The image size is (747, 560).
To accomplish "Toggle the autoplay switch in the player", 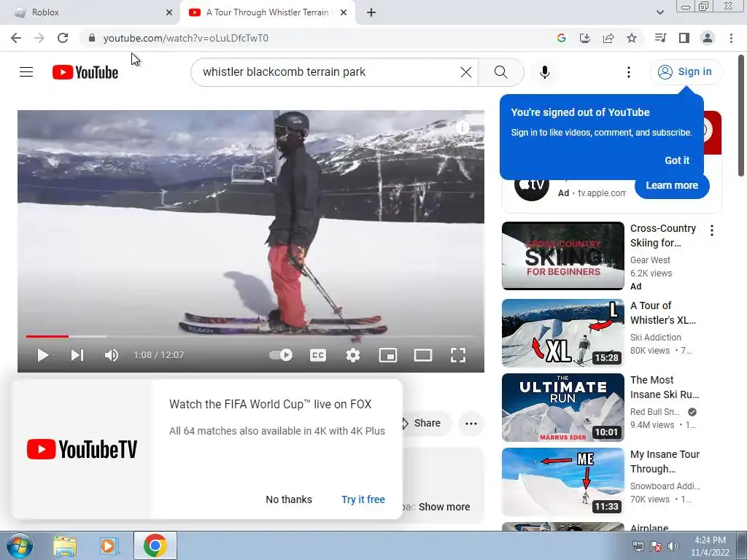I will [281, 355].
